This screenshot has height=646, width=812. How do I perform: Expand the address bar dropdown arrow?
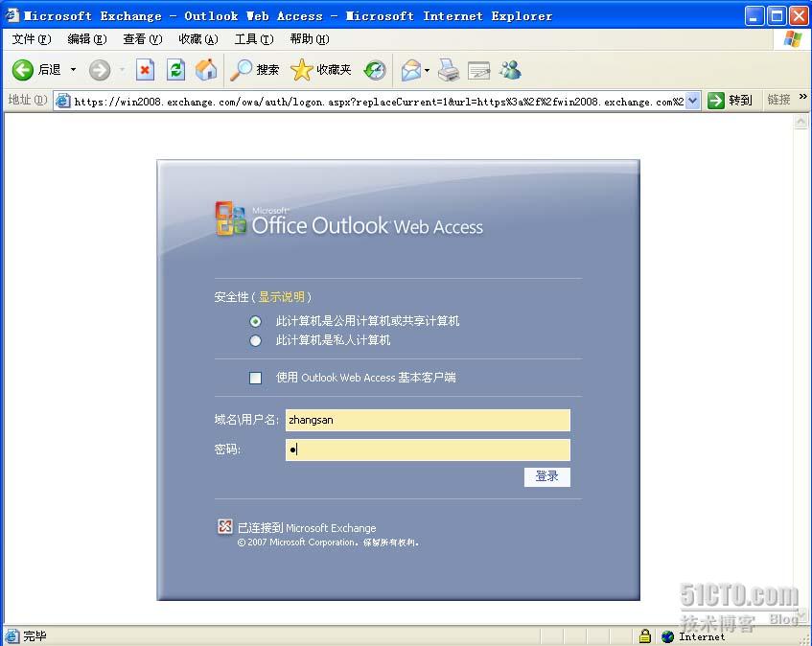point(693,101)
